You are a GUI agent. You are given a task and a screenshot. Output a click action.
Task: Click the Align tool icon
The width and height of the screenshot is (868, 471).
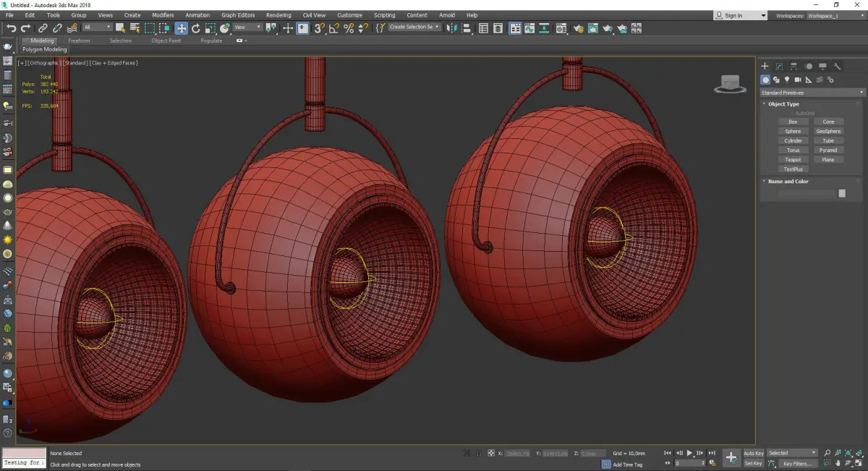[x=467, y=28]
